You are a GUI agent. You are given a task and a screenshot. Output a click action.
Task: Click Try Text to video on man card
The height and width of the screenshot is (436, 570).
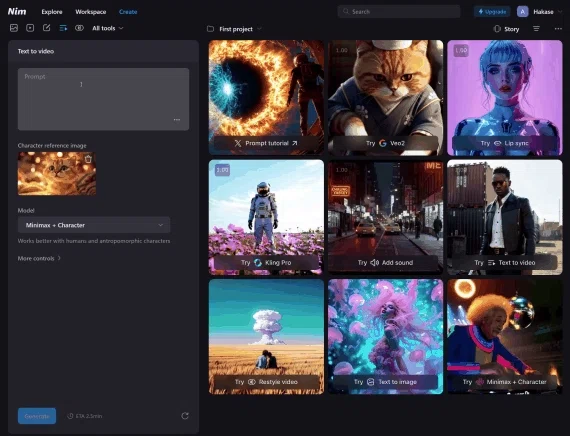(x=505, y=263)
